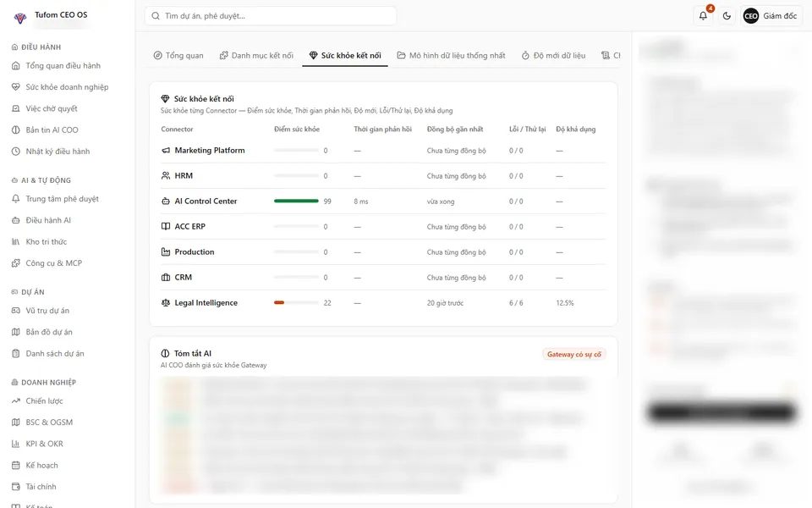Click the Độ khả dụng column header
This screenshot has width=812, height=508.
click(x=576, y=129)
